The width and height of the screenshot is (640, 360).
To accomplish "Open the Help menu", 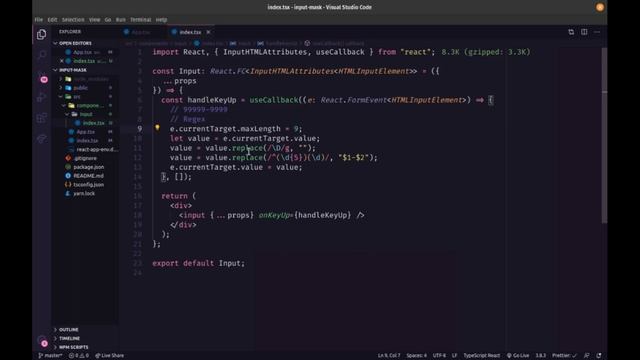I will [x=161, y=20].
